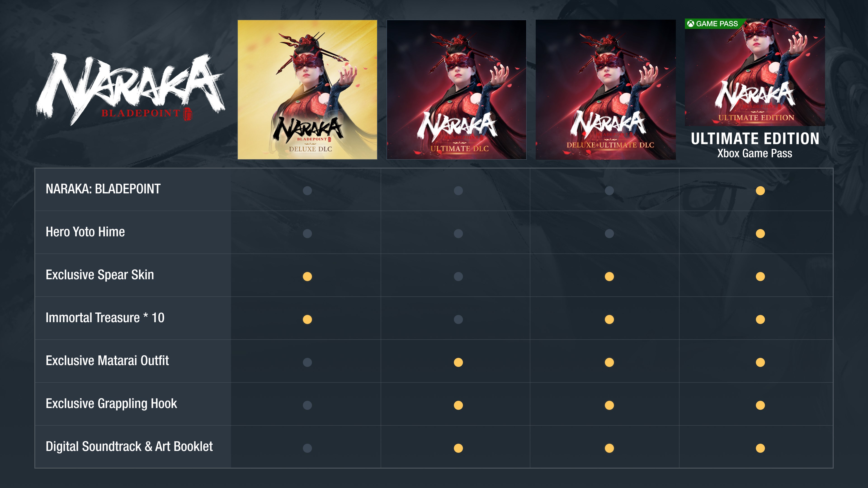Click Exclusive Matarai Outfit dot under Ultimate DLC
Image resolution: width=868 pixels, height=488 pixels.
point(458,362)
